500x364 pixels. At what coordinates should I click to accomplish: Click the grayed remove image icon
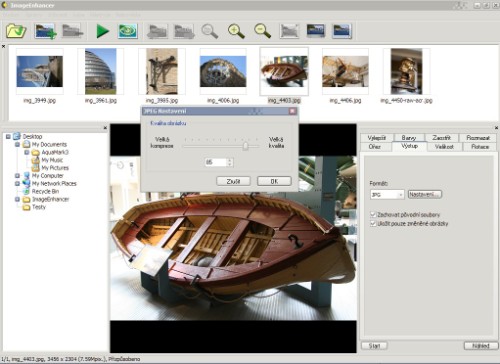[x=72, y=31]
